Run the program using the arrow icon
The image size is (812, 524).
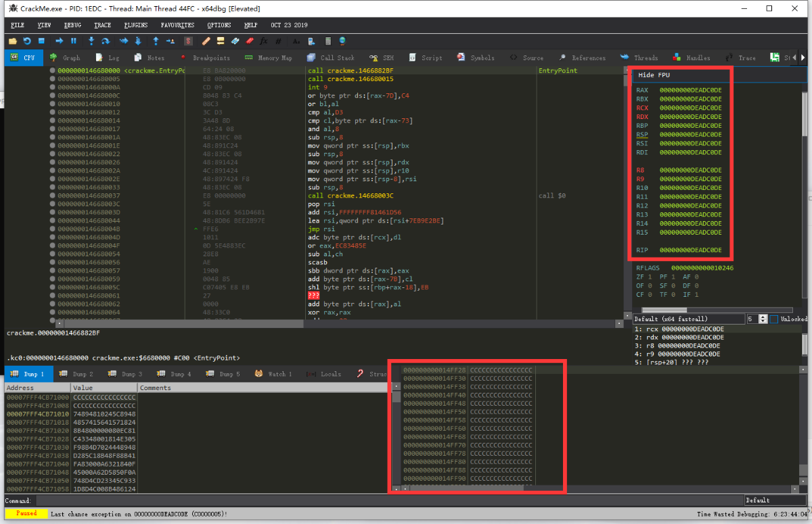coord(59,41)
